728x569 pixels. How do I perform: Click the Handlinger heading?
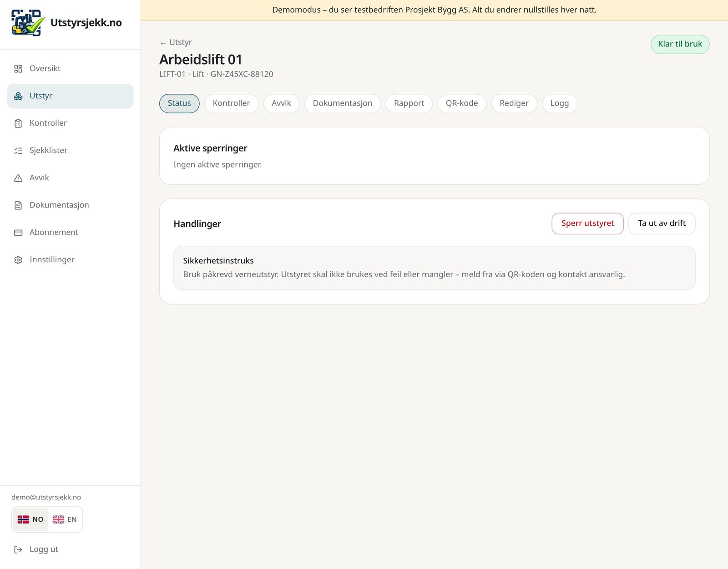click(x=197, y=224)
